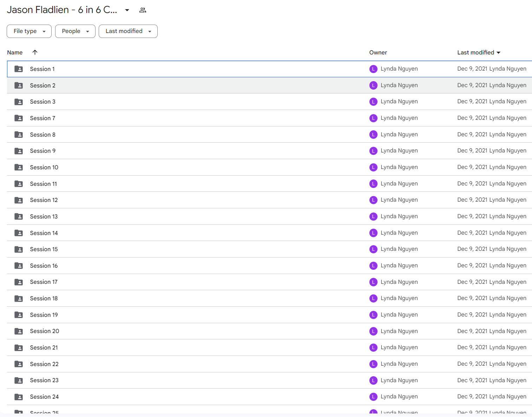Open the Last modified filter dropdown
The width and height of the screenshot is (532, 417).
[128, 31]
